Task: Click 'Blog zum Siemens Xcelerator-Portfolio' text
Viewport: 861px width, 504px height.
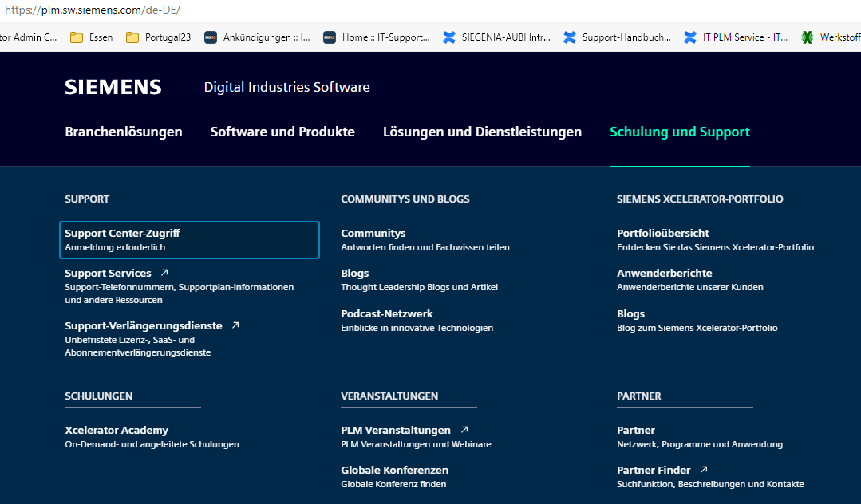Action: [x=697, y=328]
